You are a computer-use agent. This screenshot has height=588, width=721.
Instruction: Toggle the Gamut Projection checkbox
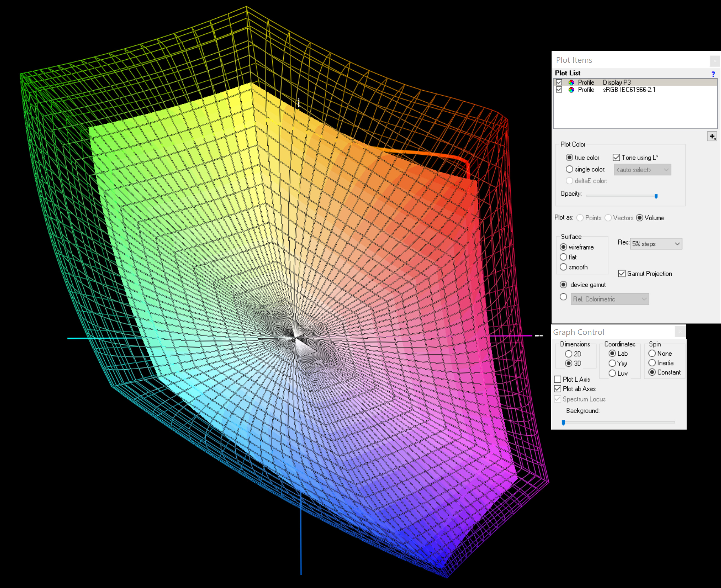click(622, 274)
